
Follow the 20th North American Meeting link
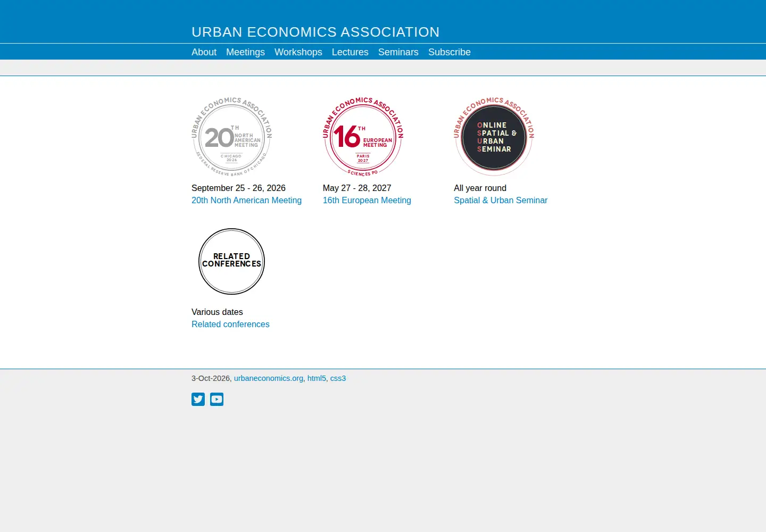pyautogui.click(x=246, y=200)
